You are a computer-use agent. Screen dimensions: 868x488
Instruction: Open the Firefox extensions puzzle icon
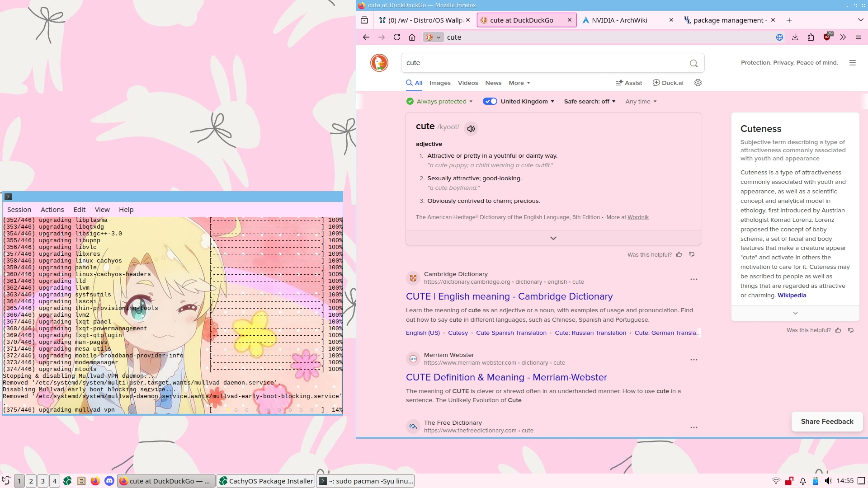[x=811, y=38]
